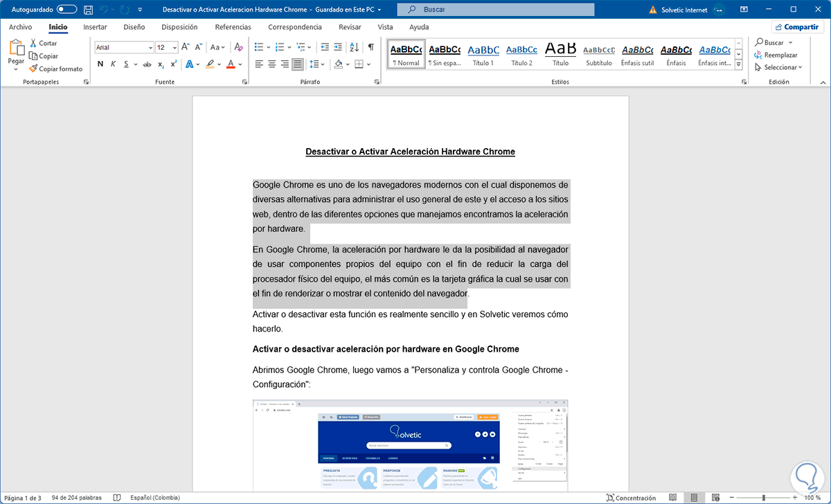Screen dimensions: 831x504
Task: Apply bullet list icon
Action: pos(259,47)
